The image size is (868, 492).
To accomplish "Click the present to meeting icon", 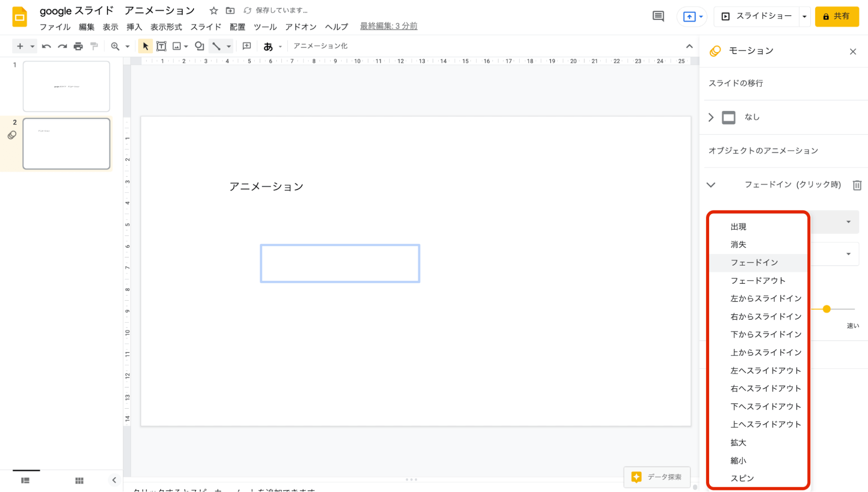I will [x=689, y=16].
